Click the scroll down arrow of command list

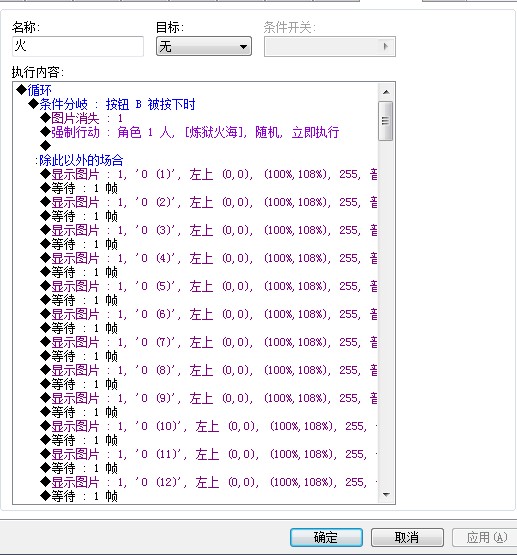(x=386, y=494)
